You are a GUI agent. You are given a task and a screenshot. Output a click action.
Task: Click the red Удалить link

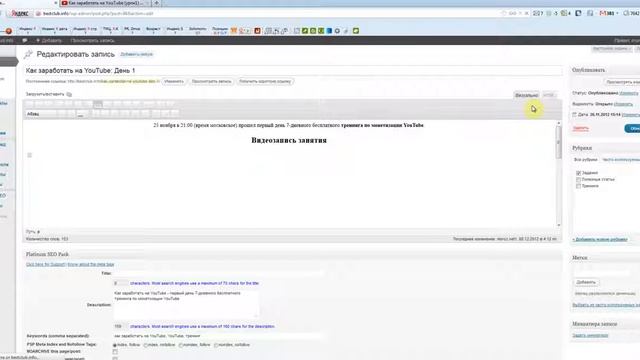click(x=580, y=128)
